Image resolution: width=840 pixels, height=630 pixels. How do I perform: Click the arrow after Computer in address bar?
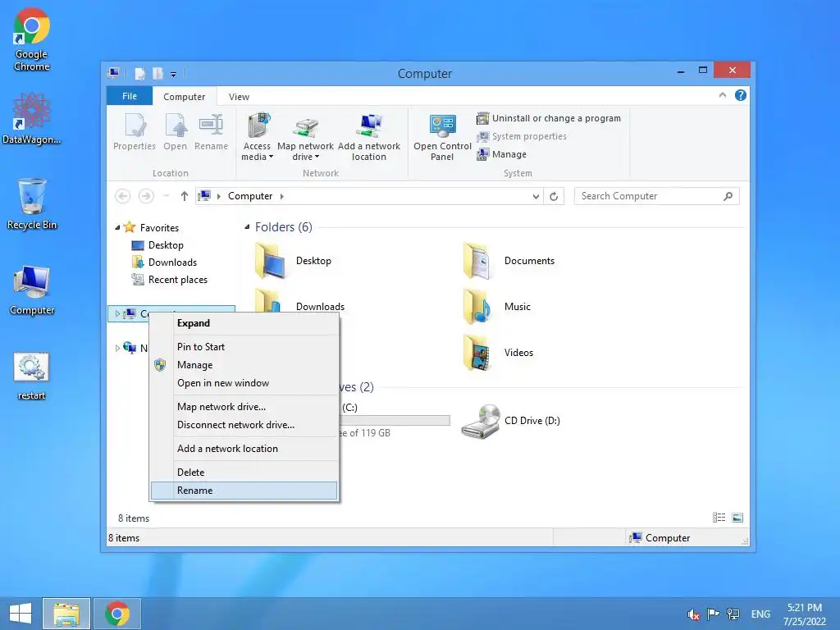tap(282, 197)
